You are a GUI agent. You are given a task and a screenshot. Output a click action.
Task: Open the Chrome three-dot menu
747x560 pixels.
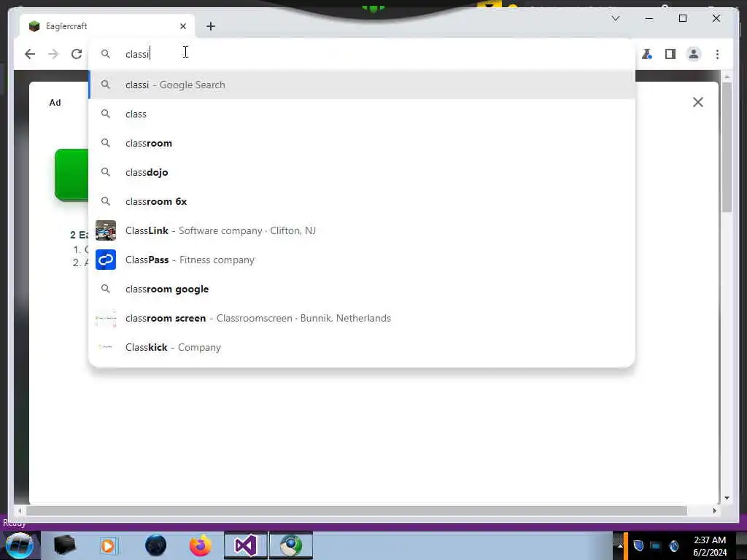(718, 54)
